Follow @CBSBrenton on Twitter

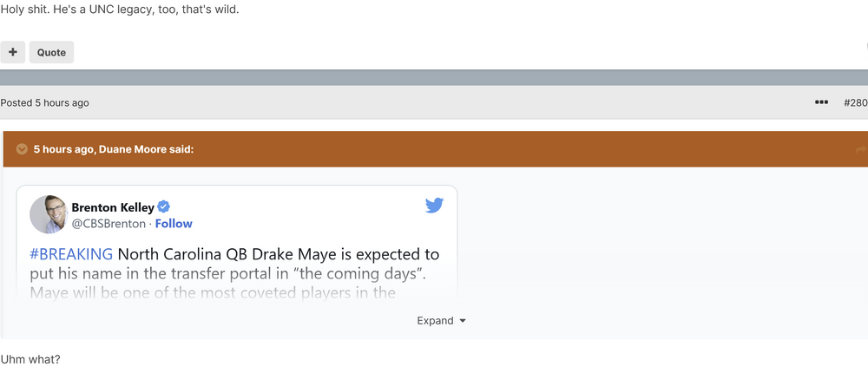174,224
